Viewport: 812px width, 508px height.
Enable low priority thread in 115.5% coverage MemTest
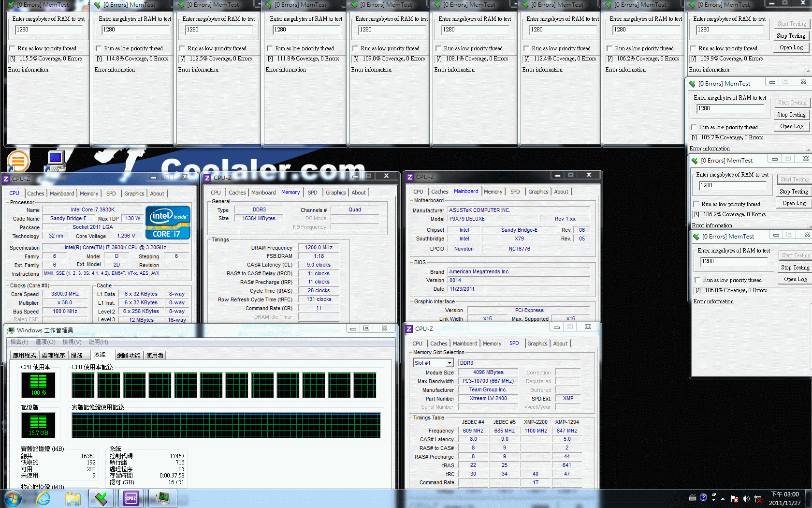click(13, 48)
